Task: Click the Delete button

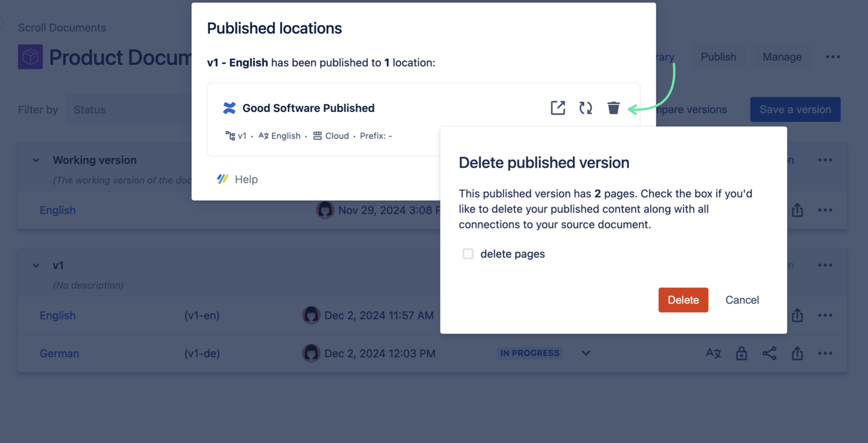Action: point(683,300)
